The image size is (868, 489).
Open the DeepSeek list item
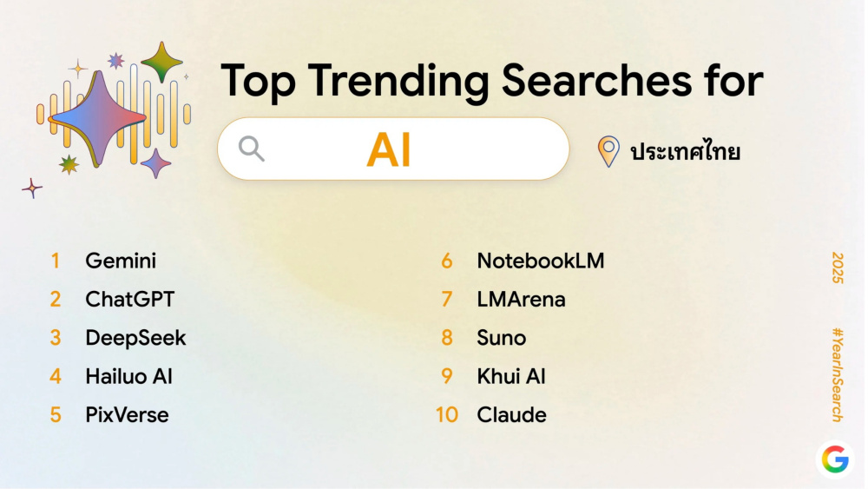135,338
